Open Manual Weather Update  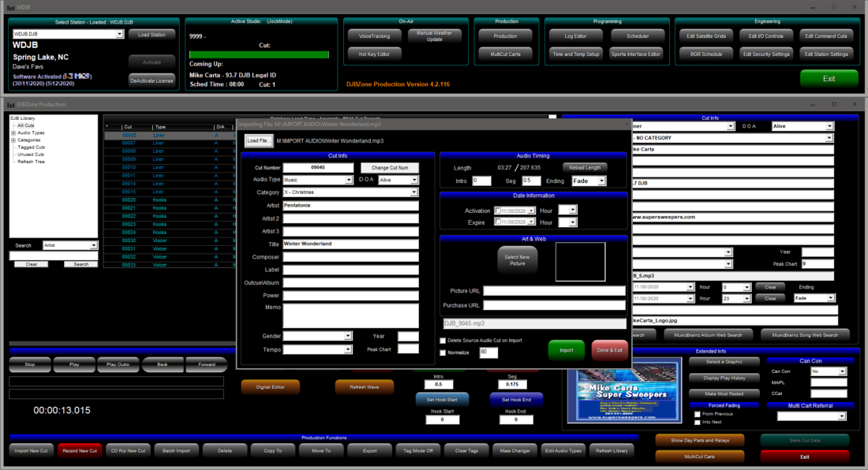pyautogui.click(x=435, y=36)
